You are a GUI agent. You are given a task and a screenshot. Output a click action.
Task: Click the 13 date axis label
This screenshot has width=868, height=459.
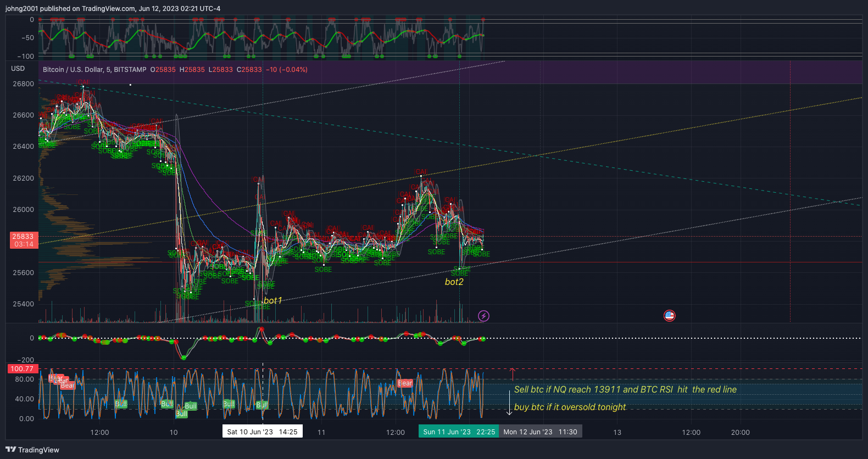pyautogui.click(x=617, y=432)
